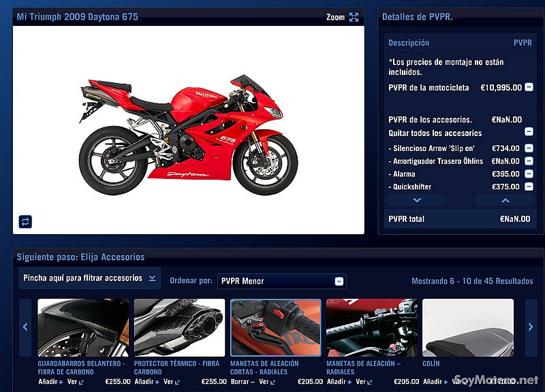
Task: Click Añadir for Guardabarros Delantero
Action: 50,382
